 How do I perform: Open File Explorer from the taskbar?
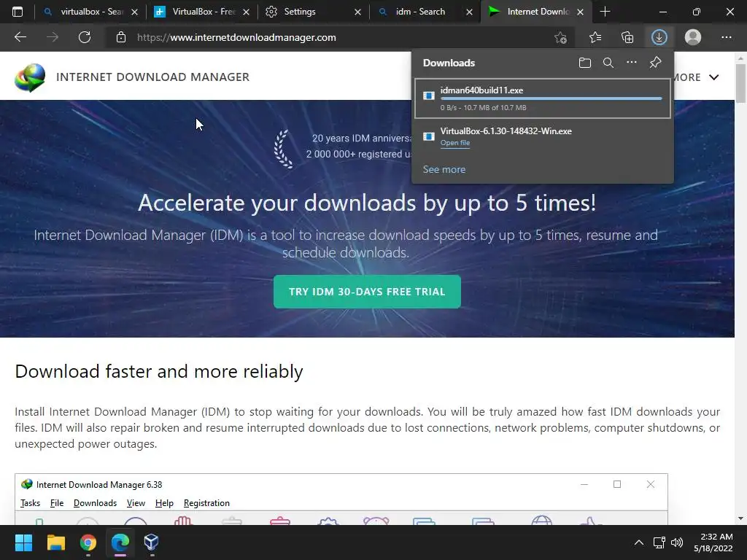pyautogui.click(x=55, y=542)
